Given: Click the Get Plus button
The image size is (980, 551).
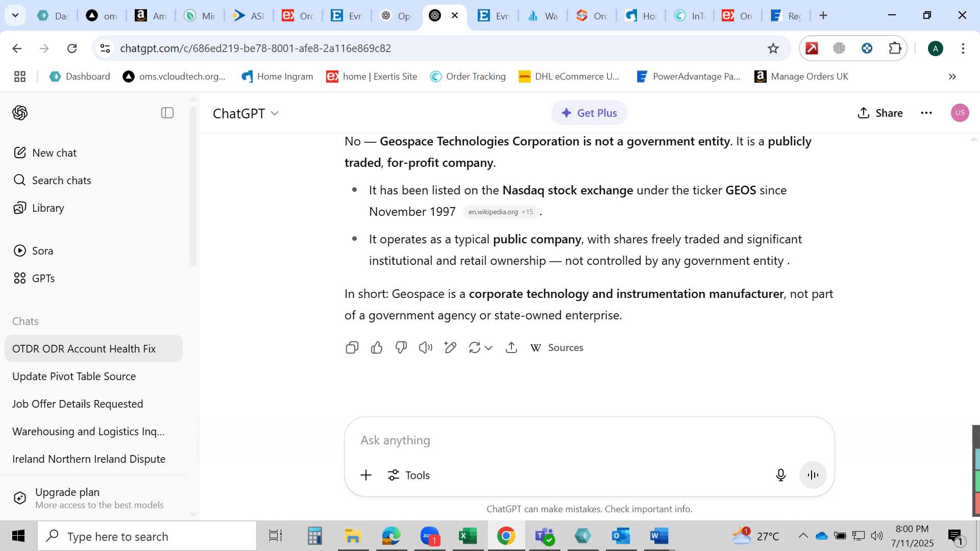Looking at the screenshot, I should [589, 113].
